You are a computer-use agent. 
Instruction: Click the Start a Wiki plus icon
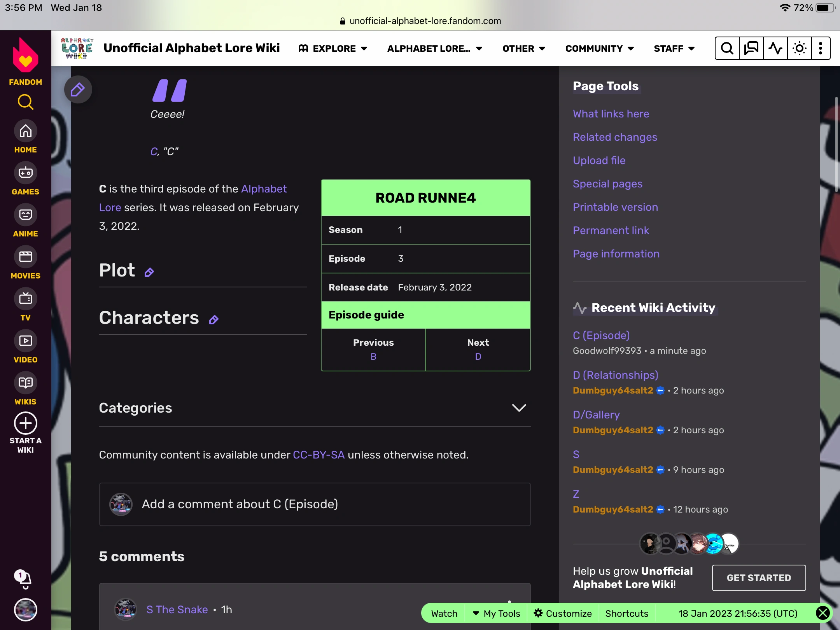26,423
